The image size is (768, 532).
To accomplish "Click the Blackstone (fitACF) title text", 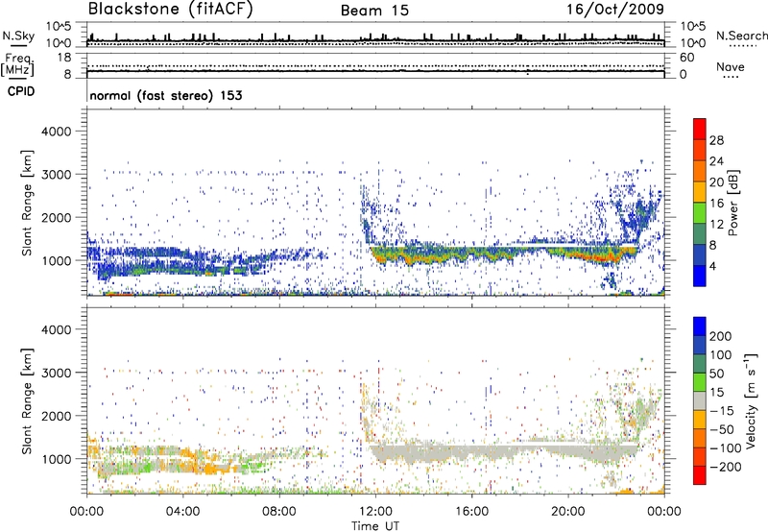I will 170,9.
